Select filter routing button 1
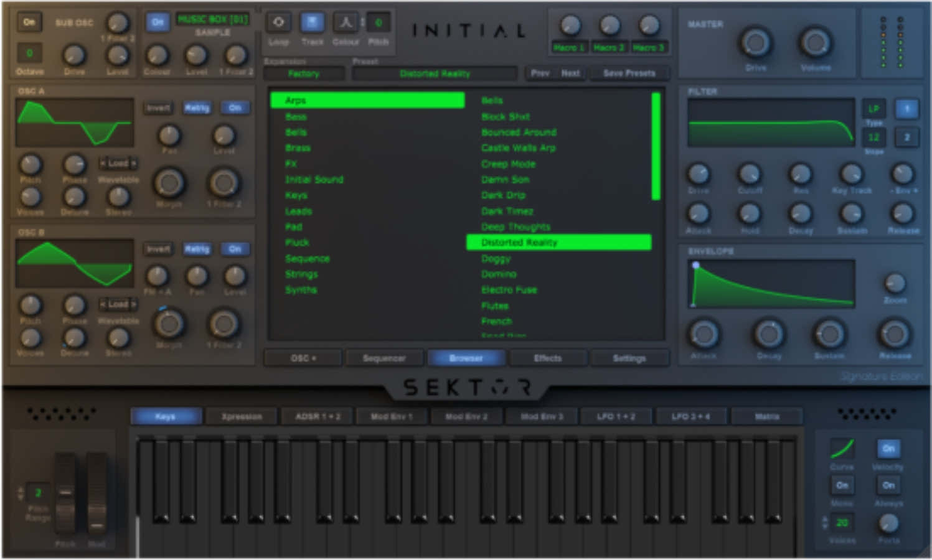This screenshot has width=932, height=560. click(906, 108)
